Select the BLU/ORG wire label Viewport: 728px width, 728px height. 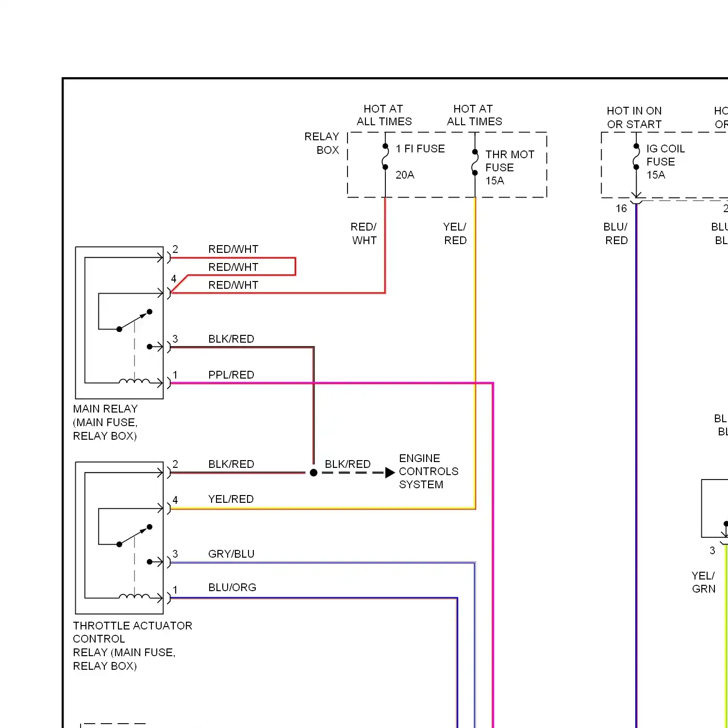click(232, 587)
